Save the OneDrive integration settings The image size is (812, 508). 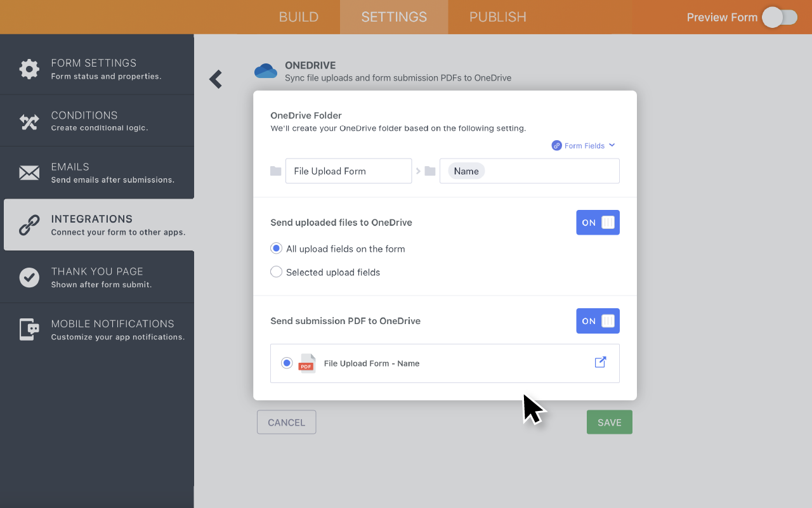[x=609, y=422]
